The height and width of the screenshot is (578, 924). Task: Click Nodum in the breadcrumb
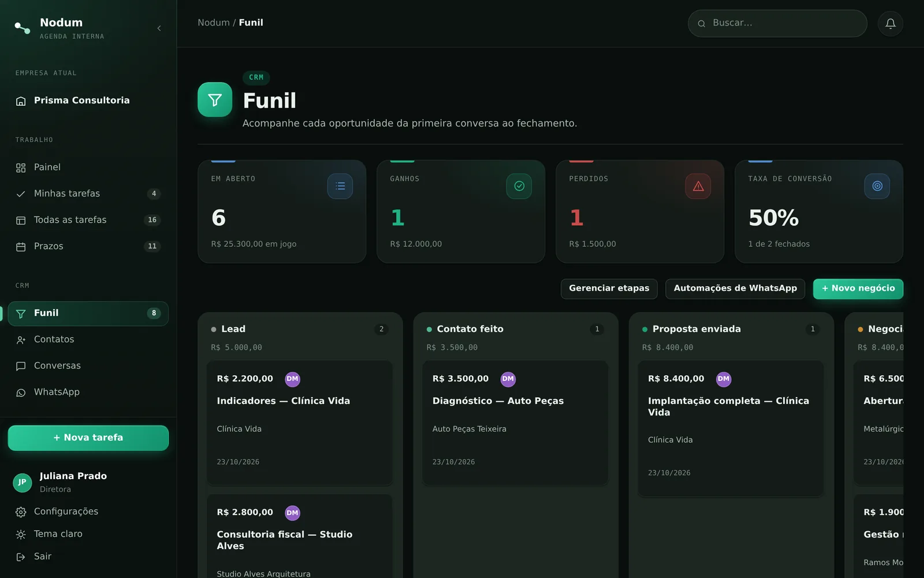214,23
